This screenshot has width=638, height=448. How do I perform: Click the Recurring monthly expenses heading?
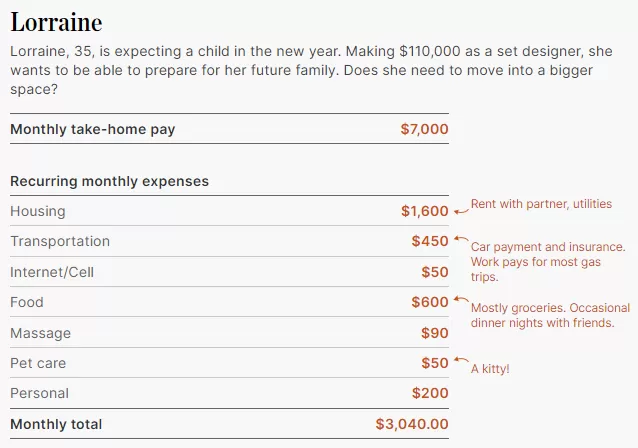[x=109, y=181]
